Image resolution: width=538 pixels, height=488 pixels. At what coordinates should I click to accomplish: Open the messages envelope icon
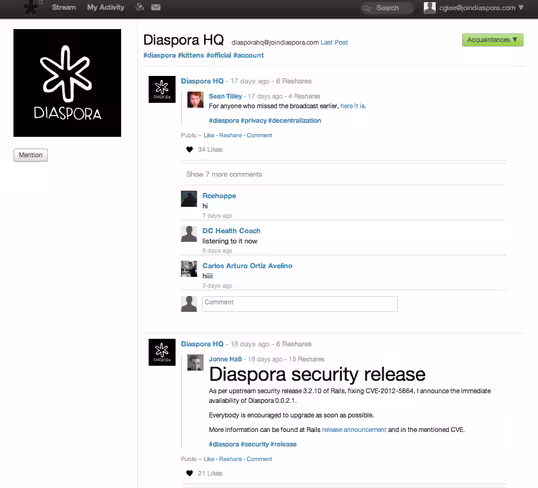pyautogui.click(x=156, y=7)
